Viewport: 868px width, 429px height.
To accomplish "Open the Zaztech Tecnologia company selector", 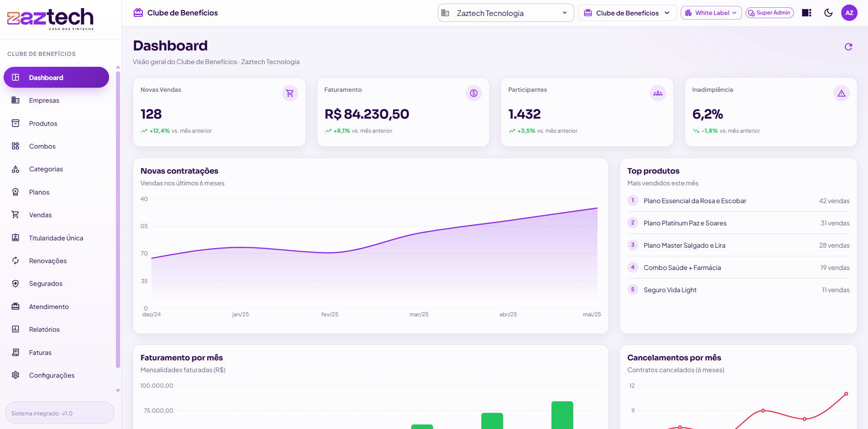I will tap(506, 13).
